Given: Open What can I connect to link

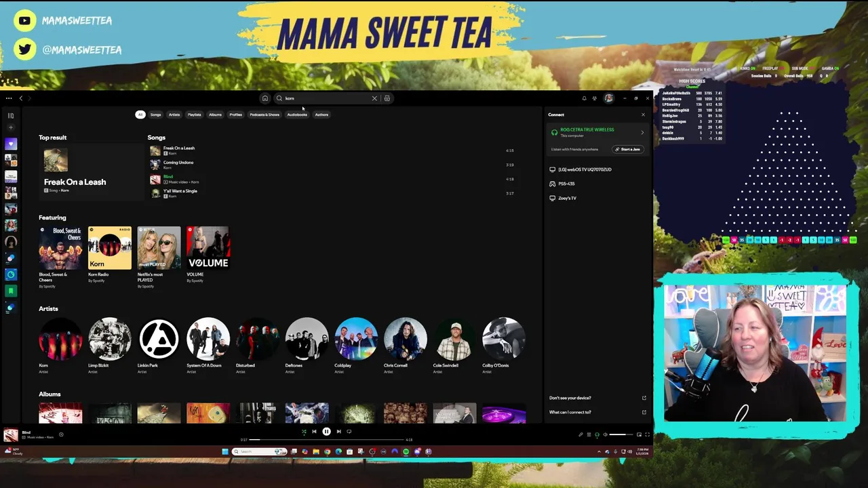Looking at the screenshot, I should tap(597, 412).
